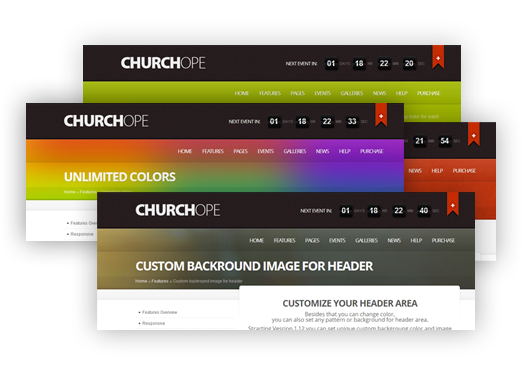Go to HOME in Custom Background Image window
The image size is (522, 376).
[x=256, y=241]
